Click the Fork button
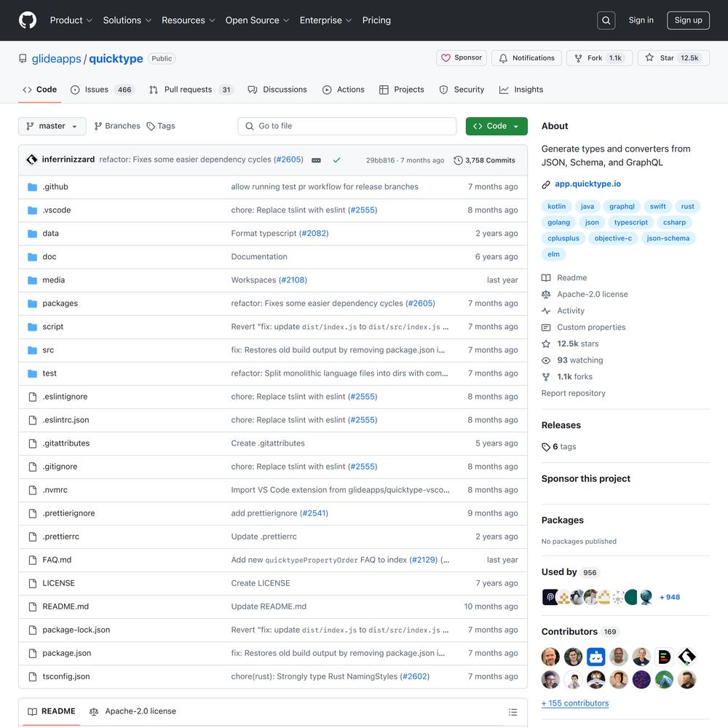 coord(599,58)
